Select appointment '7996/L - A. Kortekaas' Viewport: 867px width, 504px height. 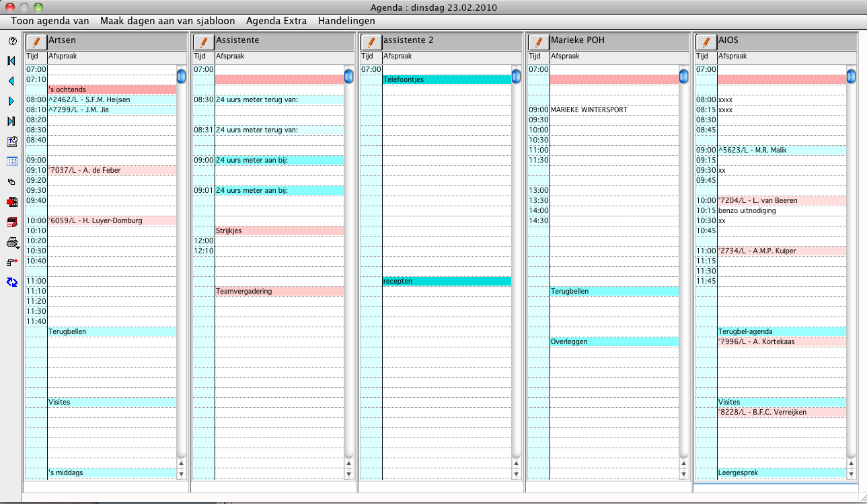(782, 341)
